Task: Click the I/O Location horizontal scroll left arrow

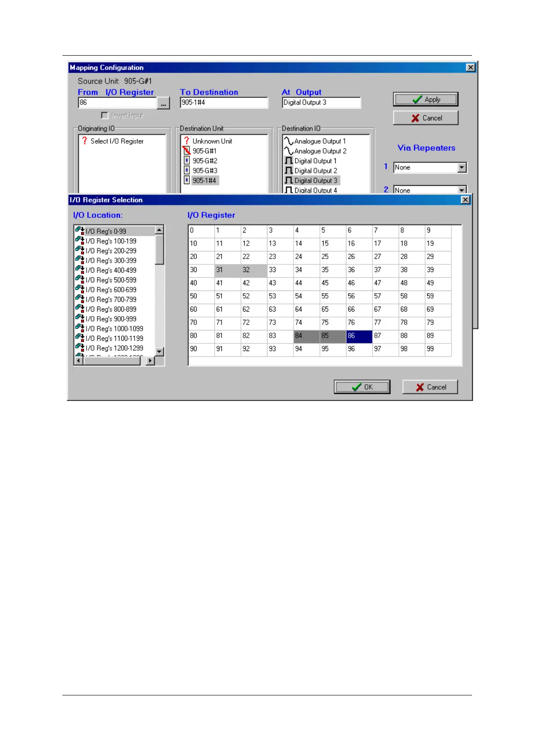Action: click(79, 360)
